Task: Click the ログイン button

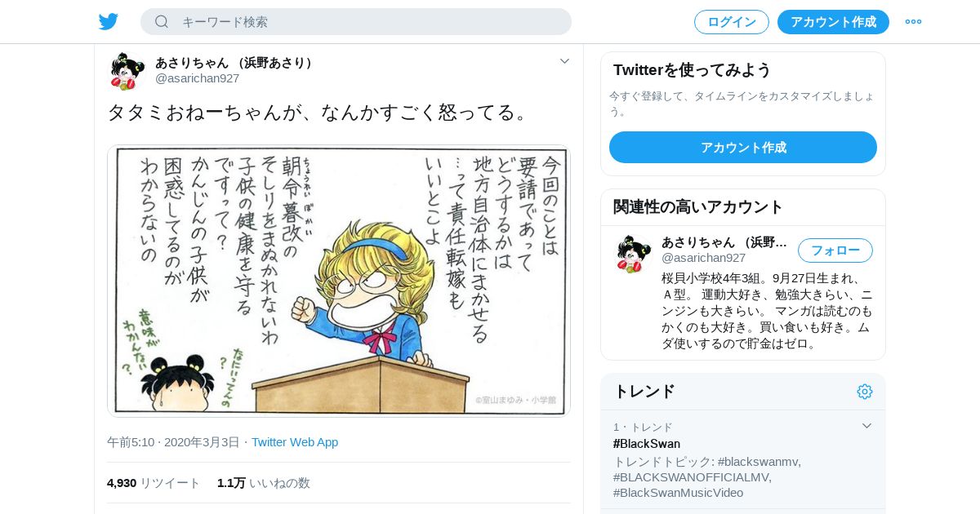Action: pyautogui.click(x=732, y=22)
